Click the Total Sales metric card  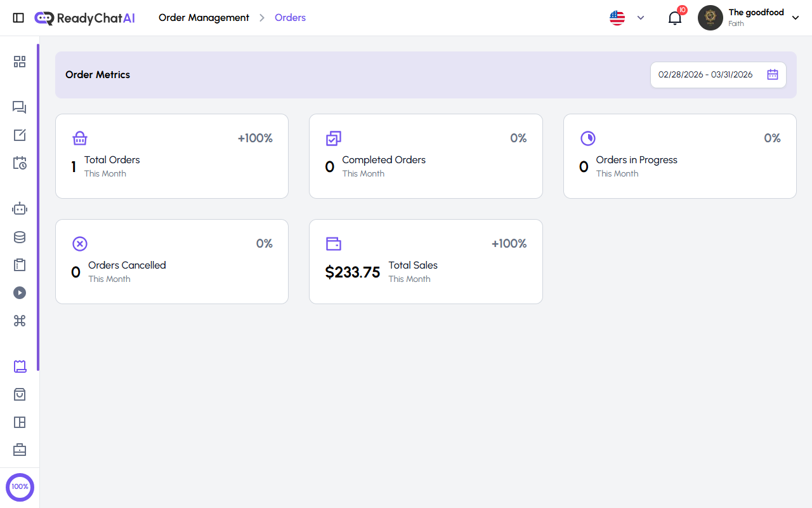(x=425, y=261)
